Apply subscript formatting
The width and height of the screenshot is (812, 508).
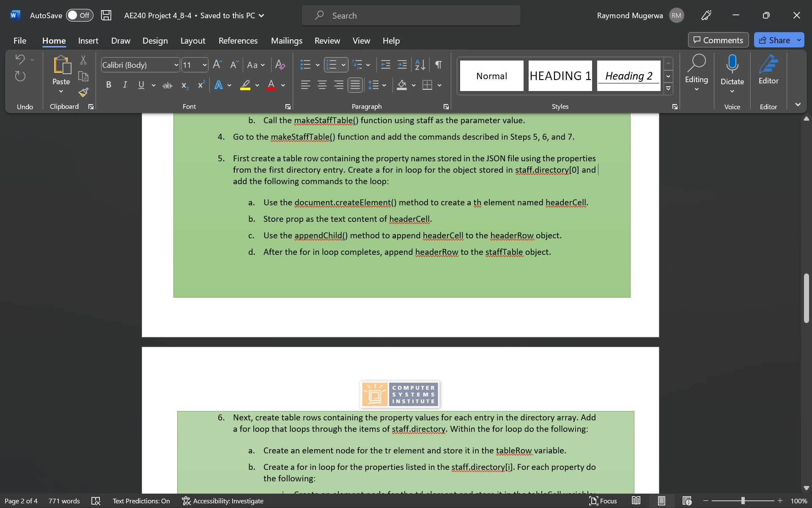[184, 85]
